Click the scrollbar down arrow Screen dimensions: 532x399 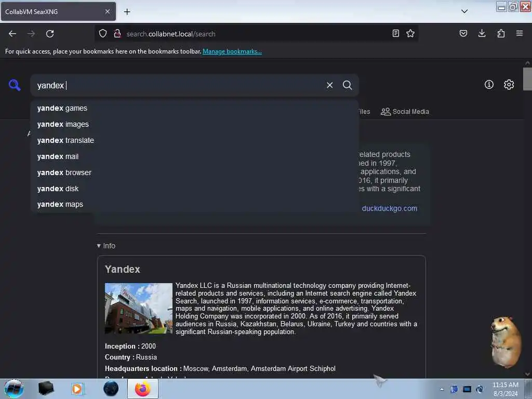[x=527, y=374]
